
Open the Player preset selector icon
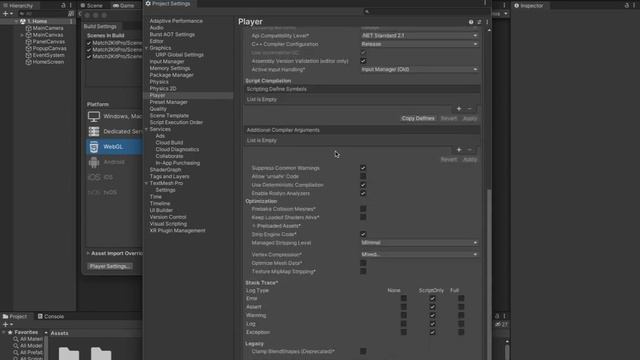tap(479, 22)
